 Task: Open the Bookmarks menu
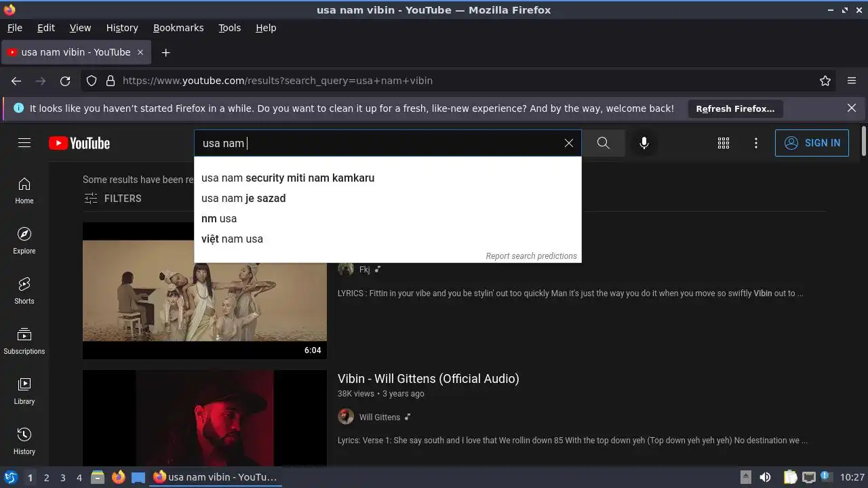click(x=178, y=28)
